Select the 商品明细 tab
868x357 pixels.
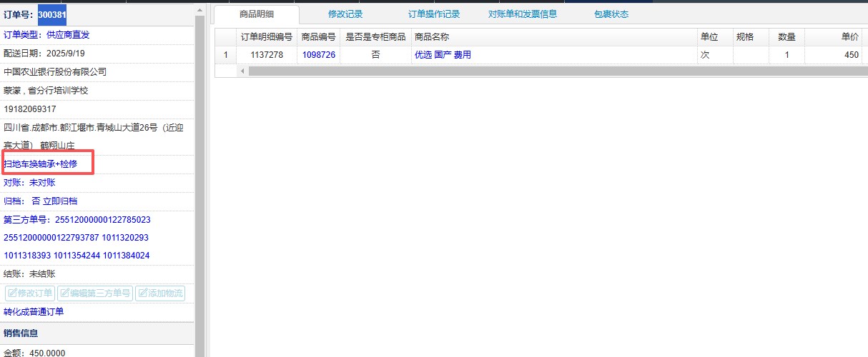257,14
